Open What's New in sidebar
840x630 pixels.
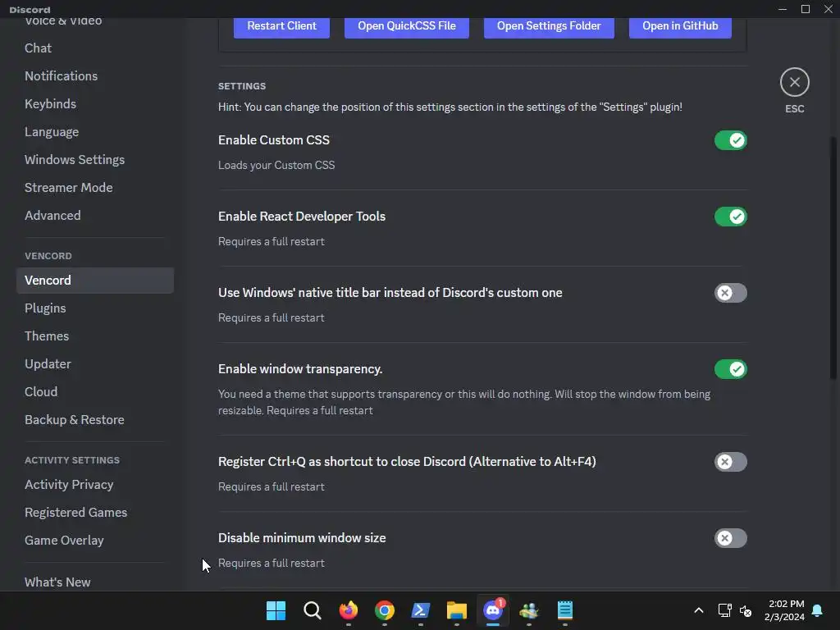coord(95,582)
